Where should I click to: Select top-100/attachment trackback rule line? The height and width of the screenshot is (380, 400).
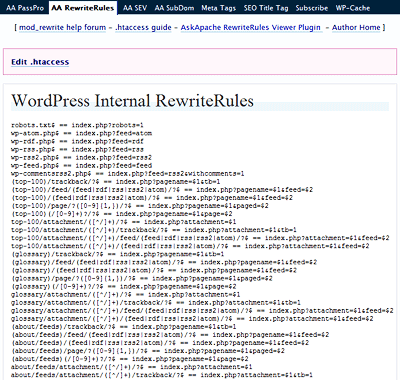pos(154,230)
